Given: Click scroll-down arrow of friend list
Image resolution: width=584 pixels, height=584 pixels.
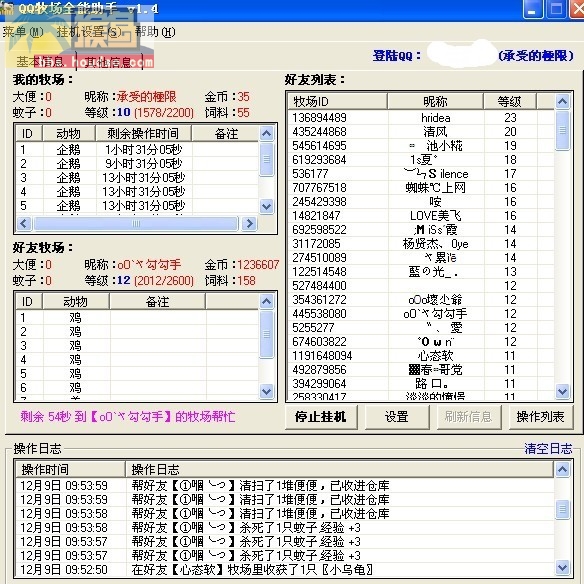Looking at the screenshot, I should pyautogui.click(x=562, y=391).
